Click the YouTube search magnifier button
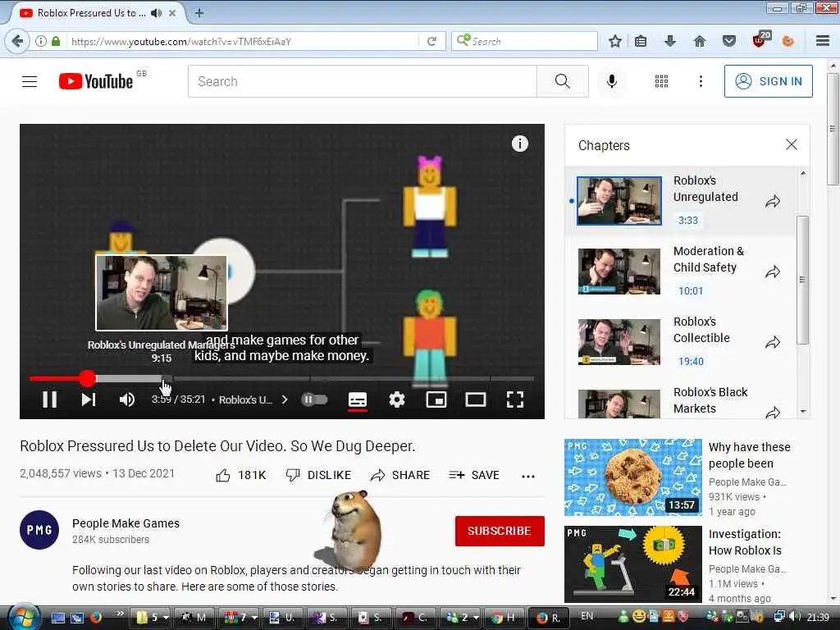Viewport: 840px width, 630px height. pos(563,81)
